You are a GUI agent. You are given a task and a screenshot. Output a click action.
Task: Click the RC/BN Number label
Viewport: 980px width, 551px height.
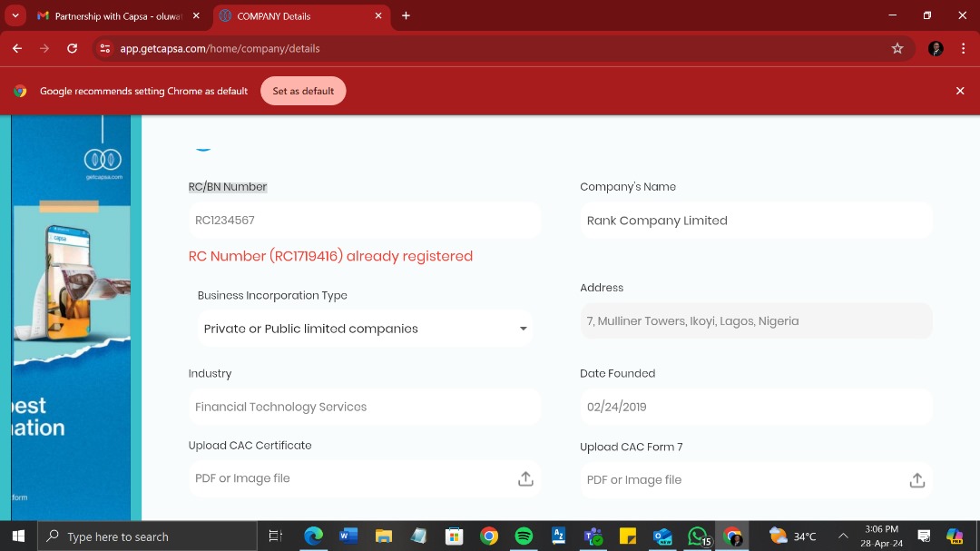[228, 186]
